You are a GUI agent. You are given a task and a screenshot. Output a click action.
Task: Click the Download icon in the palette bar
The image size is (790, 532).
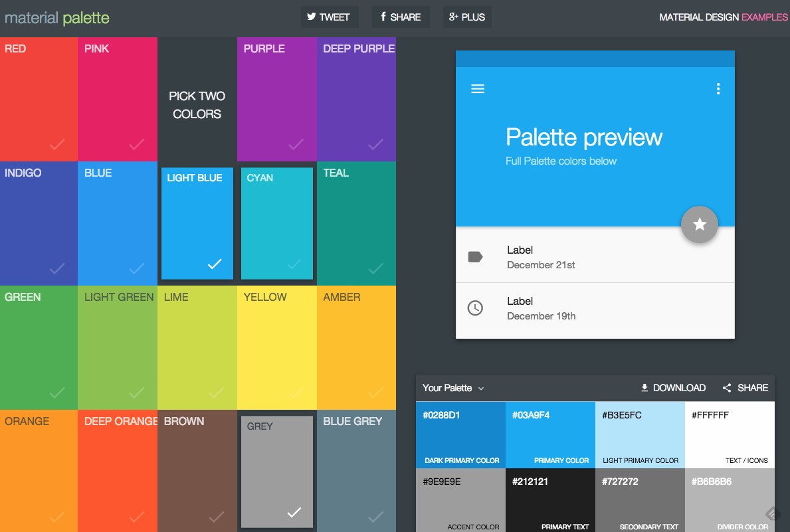644,387
